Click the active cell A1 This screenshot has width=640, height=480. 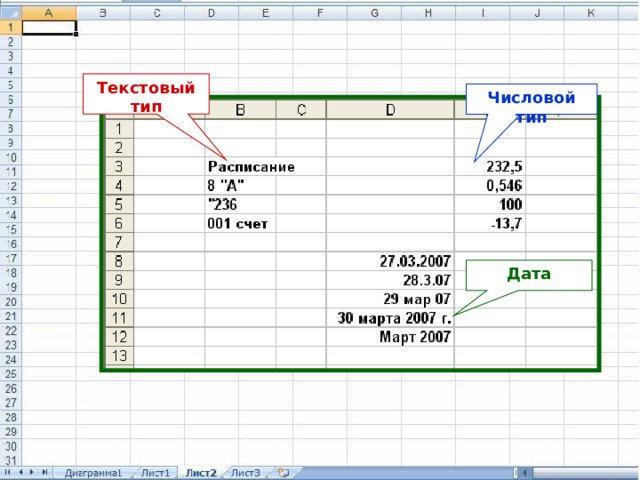click(49, 27)
